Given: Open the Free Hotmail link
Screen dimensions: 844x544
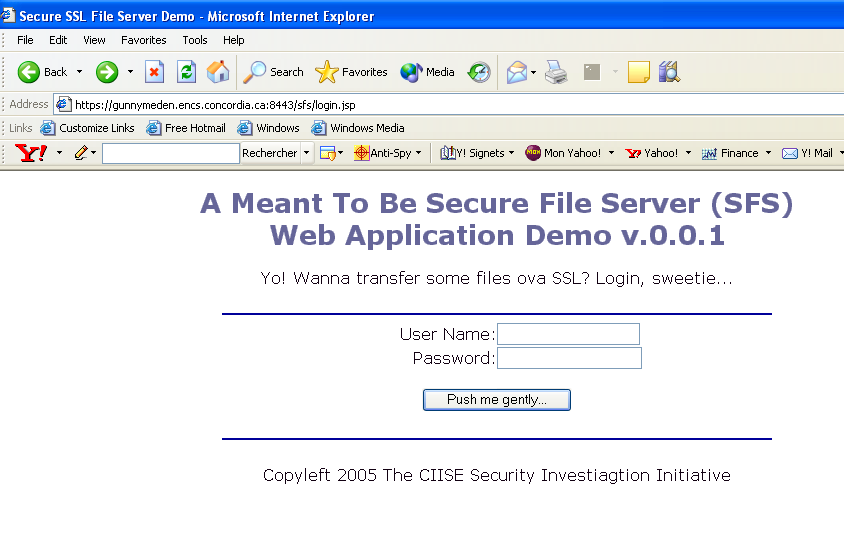Looking at the screenshot, I should point(186,128).
